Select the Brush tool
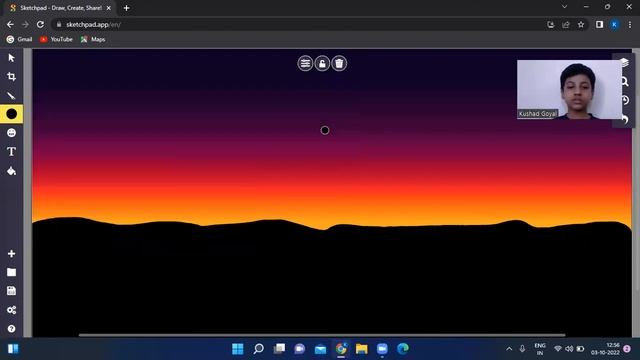Viewport: 640px width, 360px height. pyautogui.click(x=11, y=96)
